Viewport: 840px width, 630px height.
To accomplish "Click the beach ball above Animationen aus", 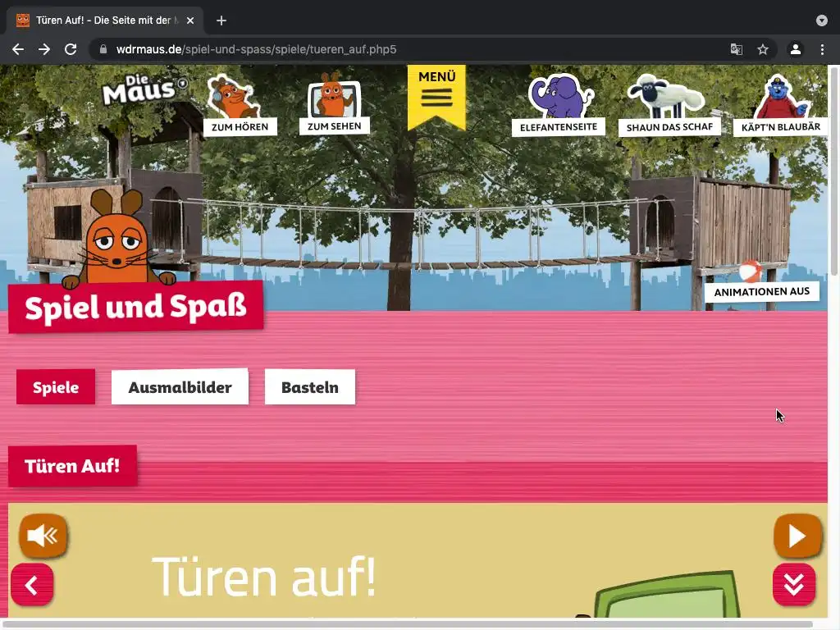I will point(750,272).
